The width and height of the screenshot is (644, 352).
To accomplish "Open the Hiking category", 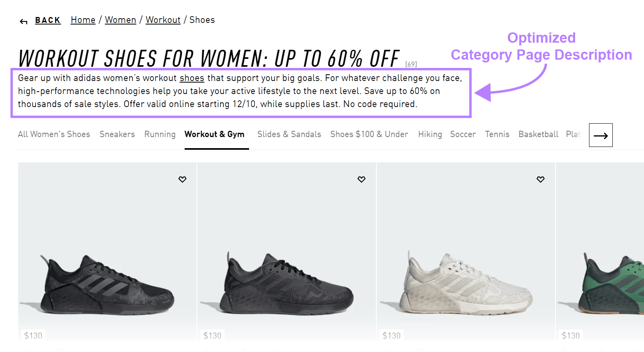I will pos(430,134).
